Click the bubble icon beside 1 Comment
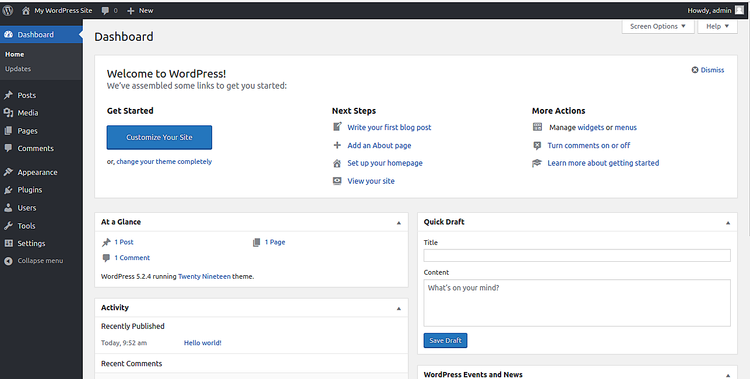The width and height of the screenshot is (750, 379). pyautogui.click(x=106, y=258)
